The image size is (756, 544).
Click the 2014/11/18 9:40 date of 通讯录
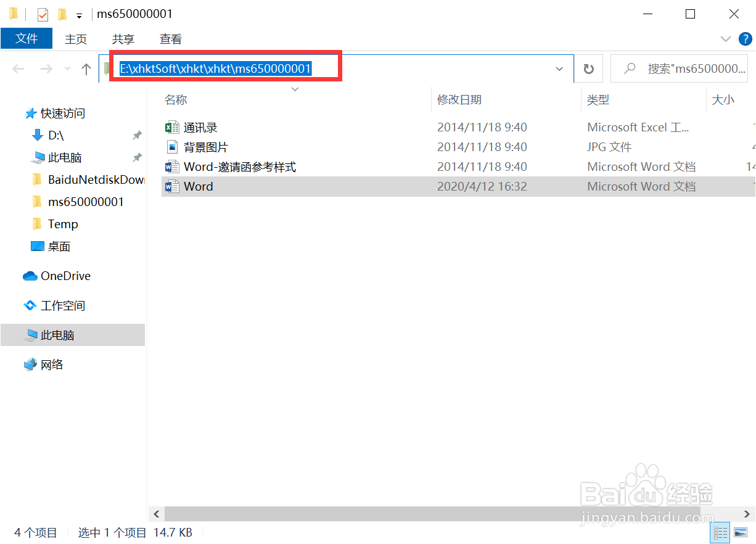[x=482, y=128]
